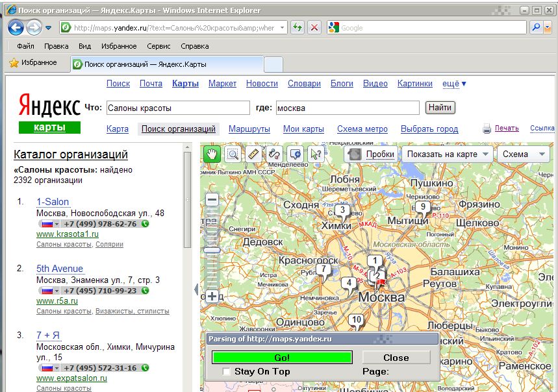Open the Избранное menu
Screen dimensions: 558x392
point(119,46)
